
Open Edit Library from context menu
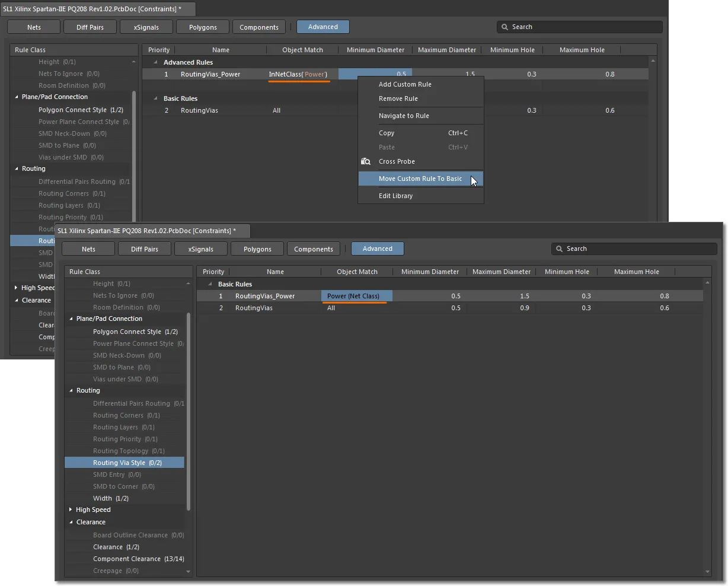pos(395,196)
